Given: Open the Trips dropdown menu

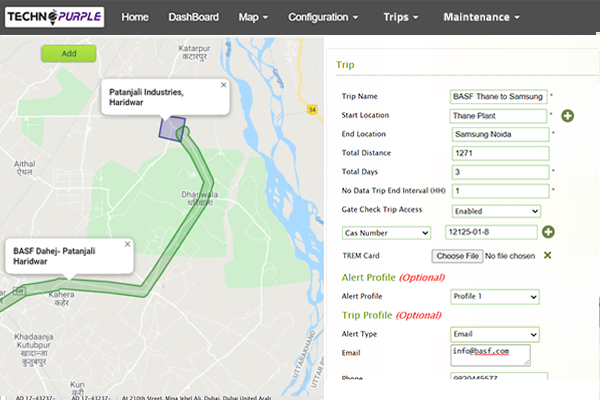Looking at the screenshot, I should 401,17.
